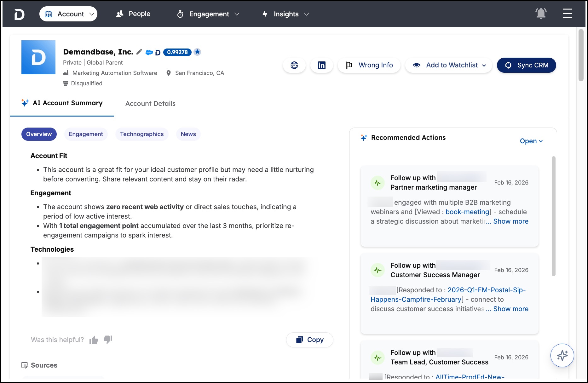The image size is (588, 383).
Task: Click the book-meeting link
Action: (467, 212)
